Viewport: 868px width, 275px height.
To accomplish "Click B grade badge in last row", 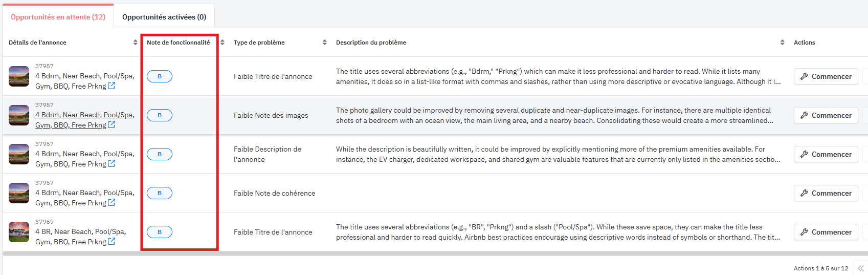I will point(160,232).
